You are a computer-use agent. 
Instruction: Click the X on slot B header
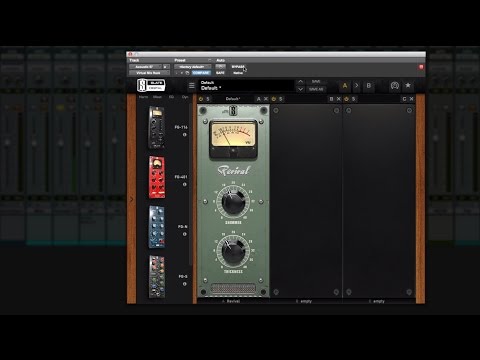point(339,99)
